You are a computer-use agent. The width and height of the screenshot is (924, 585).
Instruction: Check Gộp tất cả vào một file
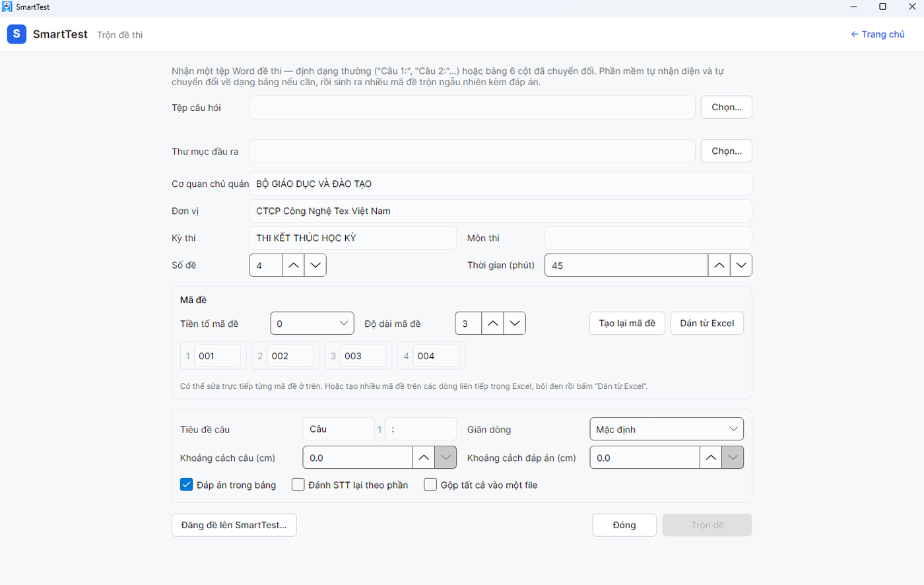[x=430, y=485]
